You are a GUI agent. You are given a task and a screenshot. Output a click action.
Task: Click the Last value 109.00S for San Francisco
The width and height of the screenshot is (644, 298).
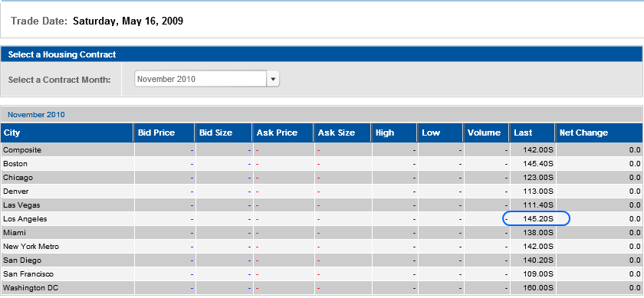[x=538, y=274]
